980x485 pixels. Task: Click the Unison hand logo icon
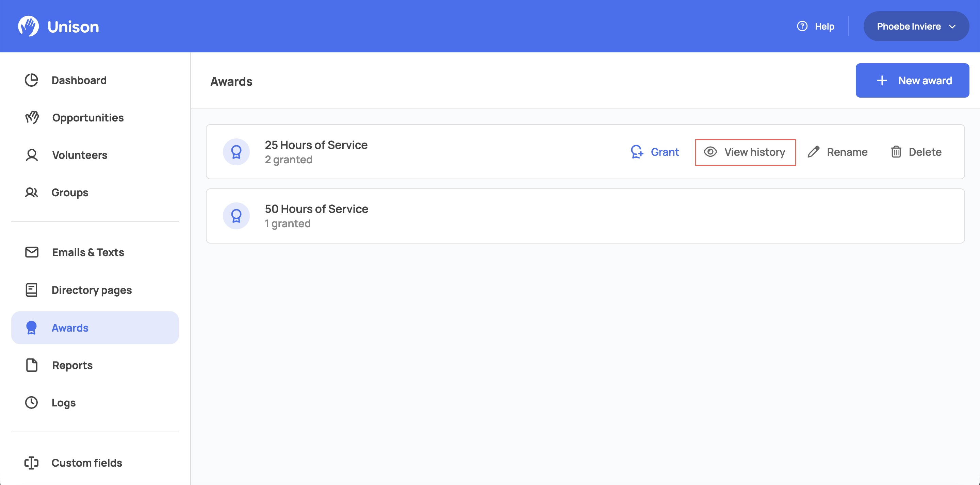(29, 26)
